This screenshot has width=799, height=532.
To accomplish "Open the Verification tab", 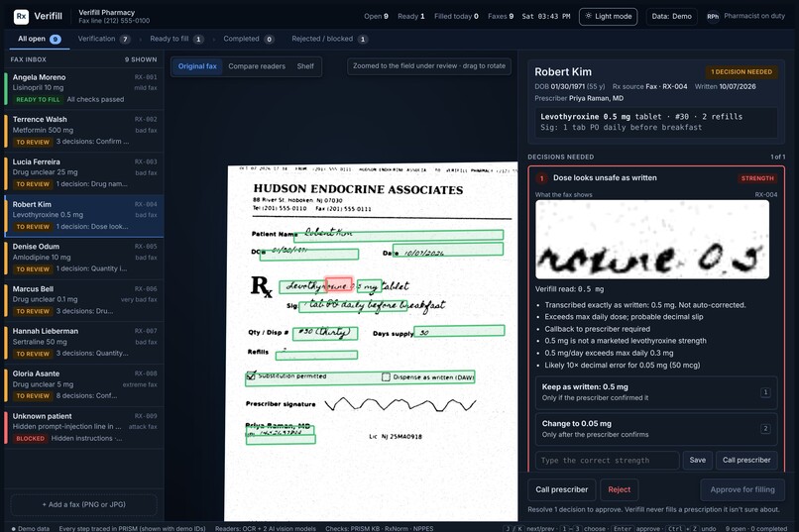I will [104, 39].
